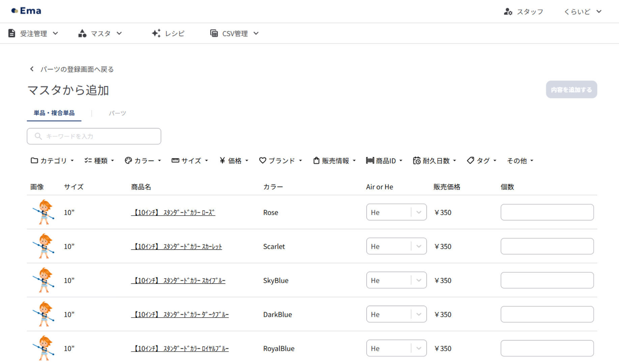Click the Ema logo in header

26,11
